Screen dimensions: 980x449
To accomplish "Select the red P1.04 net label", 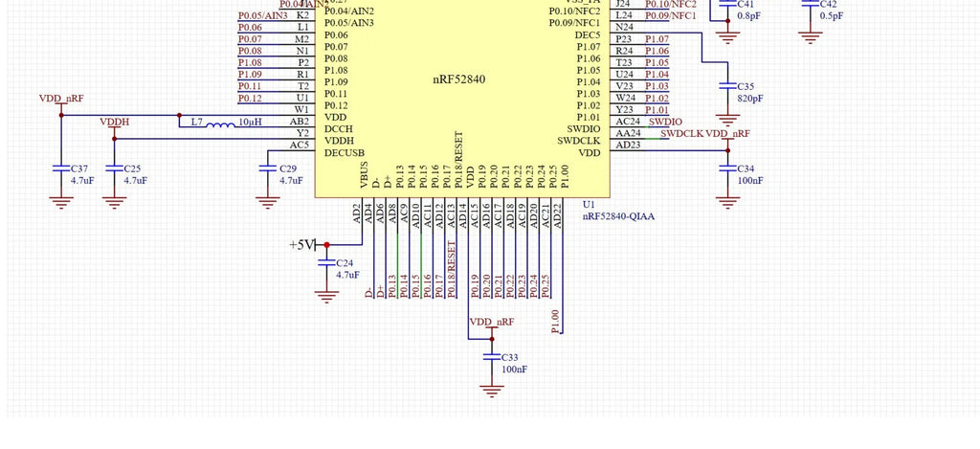I will click(657, 74).
